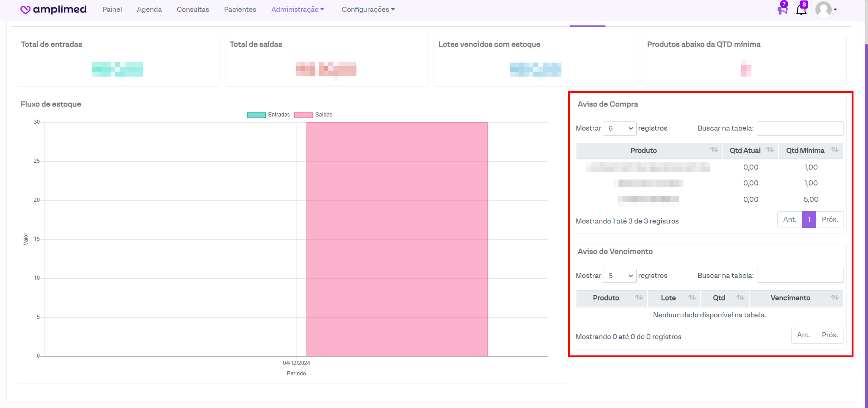Toggle Entradas series in chart legend

[268, 115]
